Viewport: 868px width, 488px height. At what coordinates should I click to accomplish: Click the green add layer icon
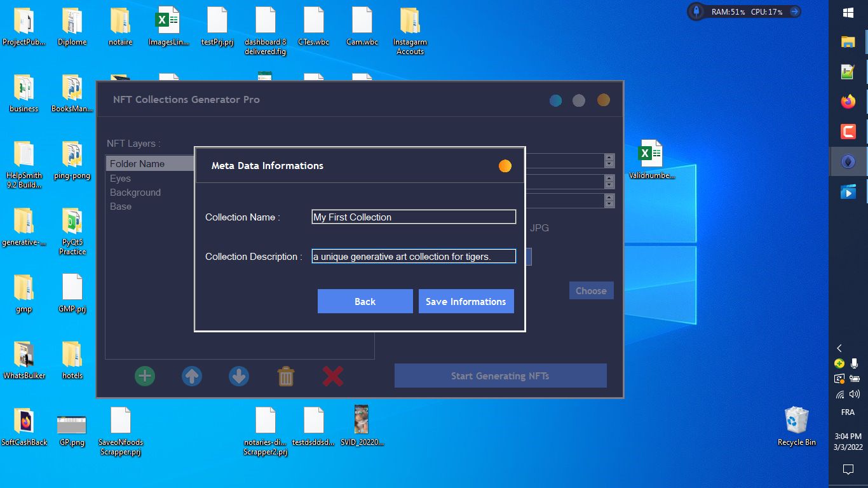(x=145, y=376)
